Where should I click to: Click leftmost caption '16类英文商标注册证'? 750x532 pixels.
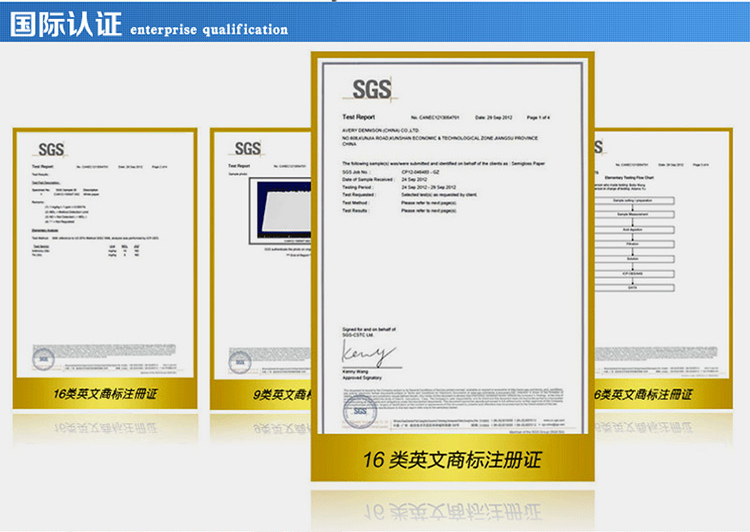click(x=105, y=394)
